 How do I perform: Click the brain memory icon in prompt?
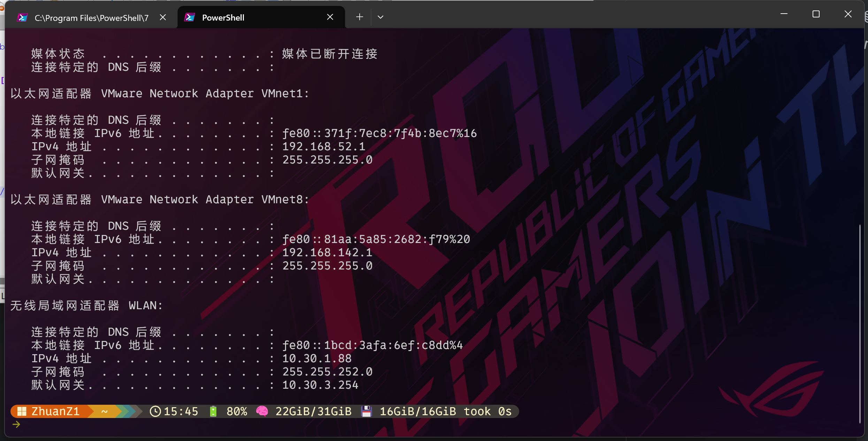coord(262,411)
